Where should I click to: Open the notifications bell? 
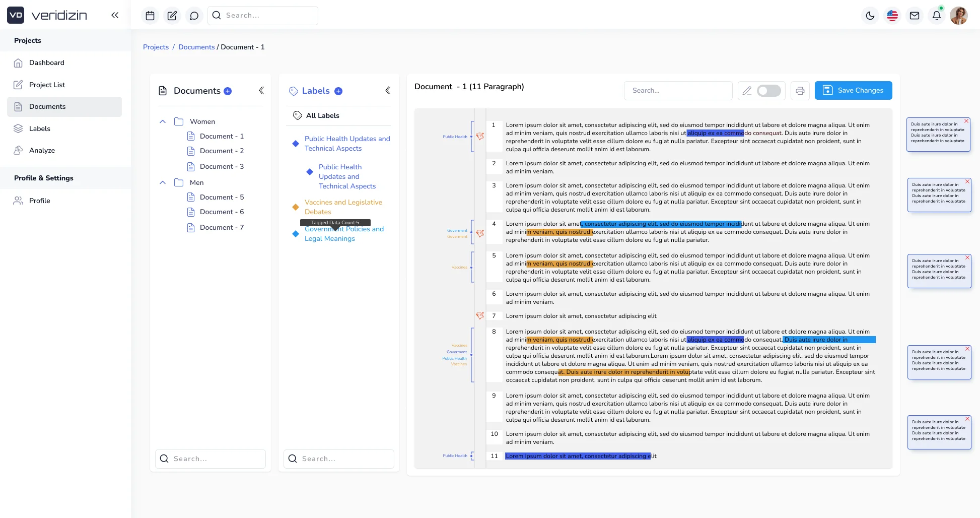point(936,16)
